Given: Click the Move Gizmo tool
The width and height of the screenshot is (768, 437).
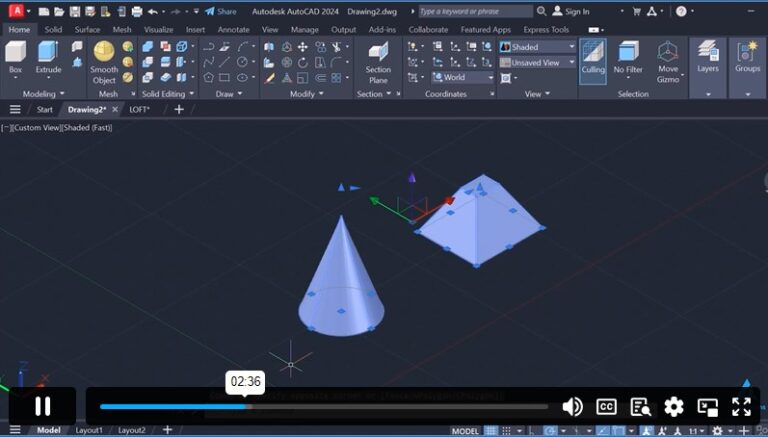Looking at the screenshot, I should tap(668, 62).
